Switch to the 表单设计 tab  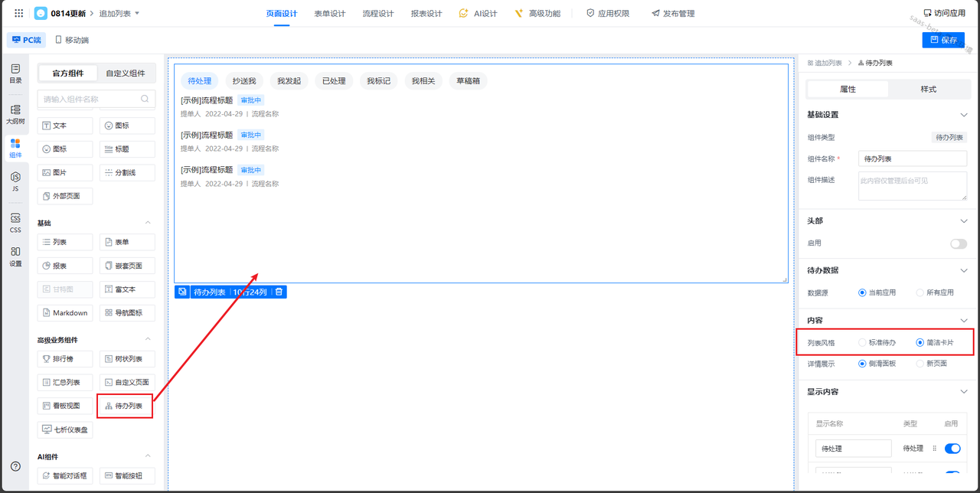click(329, 13)
